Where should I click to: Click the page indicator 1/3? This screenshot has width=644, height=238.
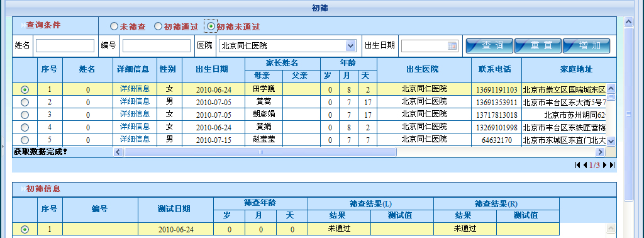(x=595, y=165)
